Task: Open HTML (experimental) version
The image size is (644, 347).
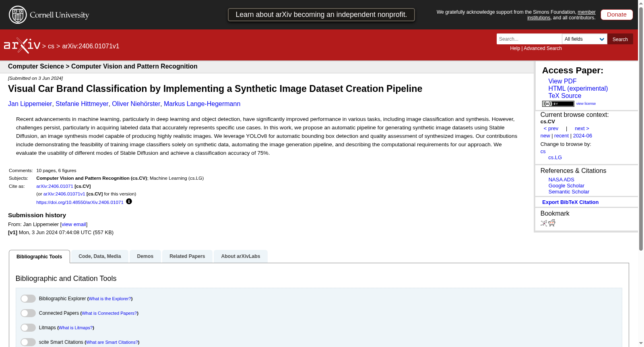Action: coord(578,89)
